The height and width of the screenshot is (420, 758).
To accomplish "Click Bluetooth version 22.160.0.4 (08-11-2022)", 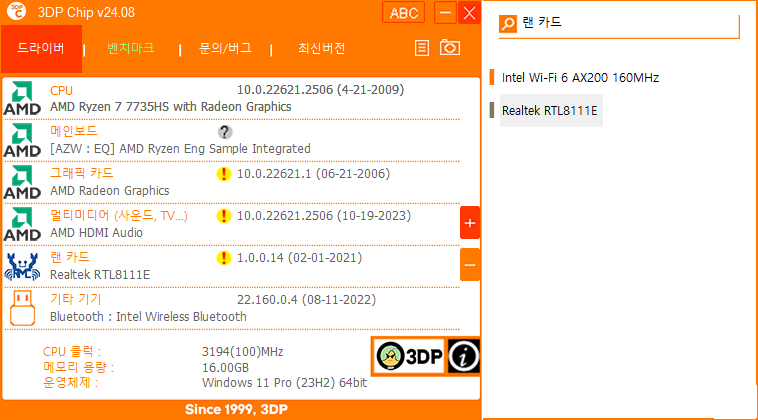I will [306, 300].
